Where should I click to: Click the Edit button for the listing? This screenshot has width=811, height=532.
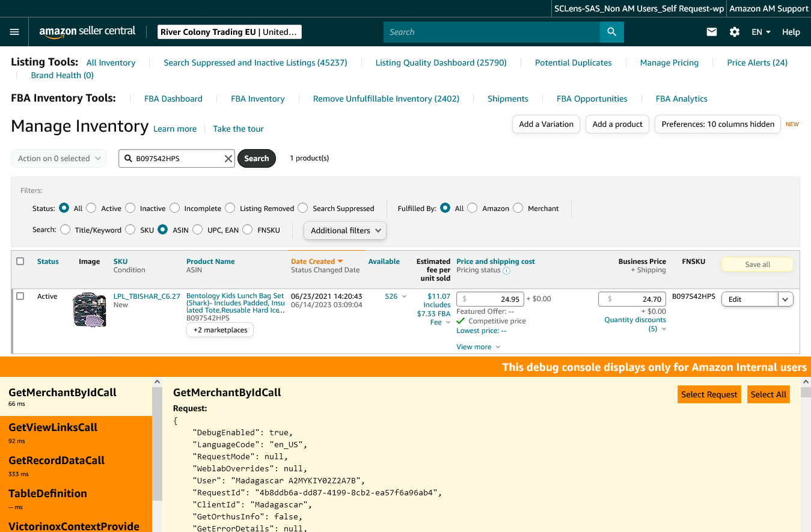(x=750, y=299)
